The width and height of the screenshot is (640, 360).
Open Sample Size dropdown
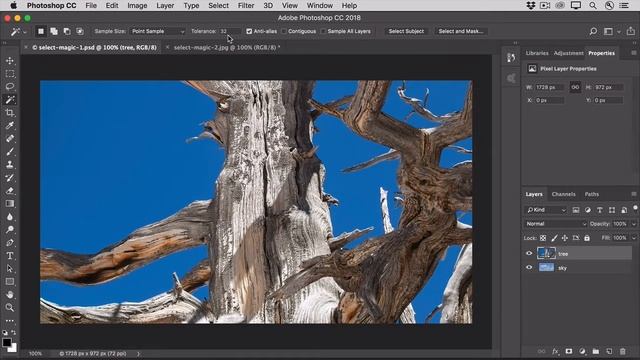pos(158,31)
